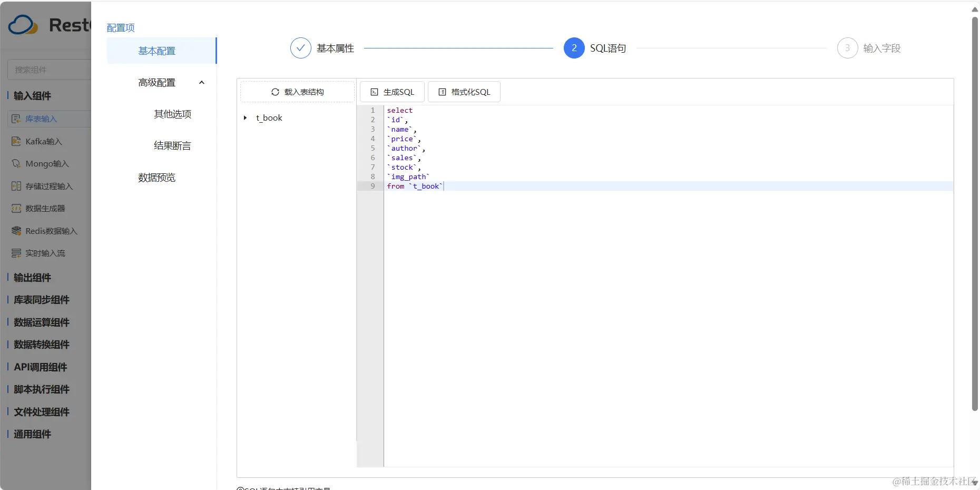Select the 库表输入 component

49,119
